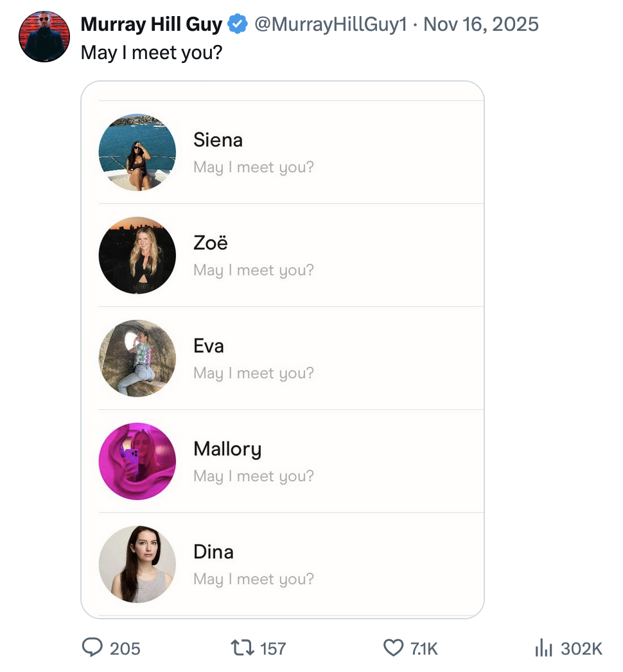
Task: Select the Mallory name in the list
Action: pos(227,448)
